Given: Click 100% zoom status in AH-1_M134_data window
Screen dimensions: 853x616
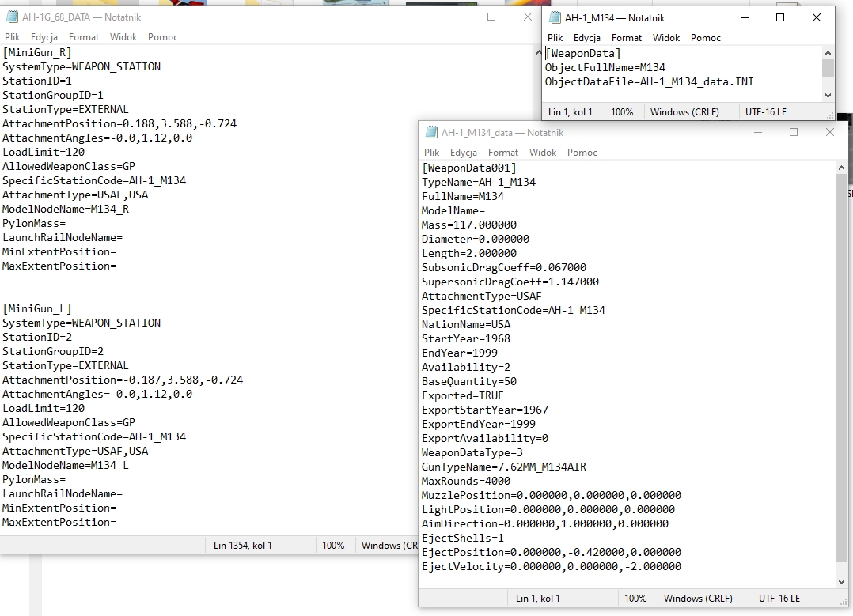Looking at the screenshot, I should (x=635, y=598).
